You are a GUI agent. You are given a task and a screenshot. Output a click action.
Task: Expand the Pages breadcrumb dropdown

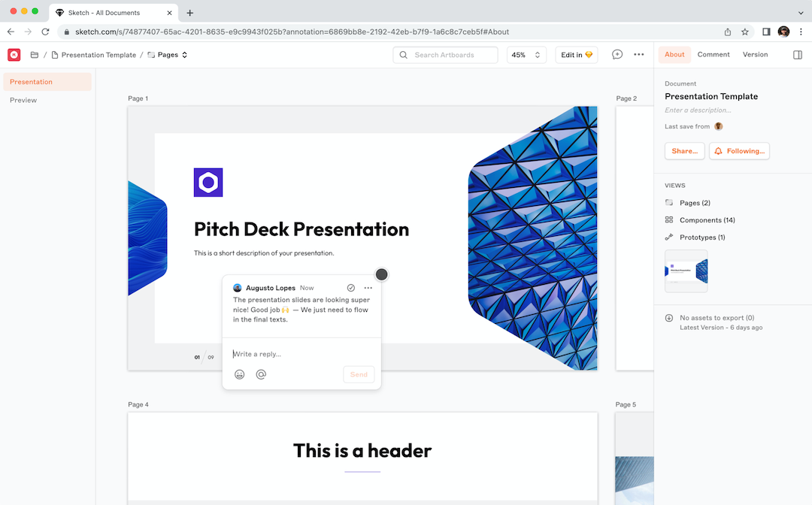(168, 55)
